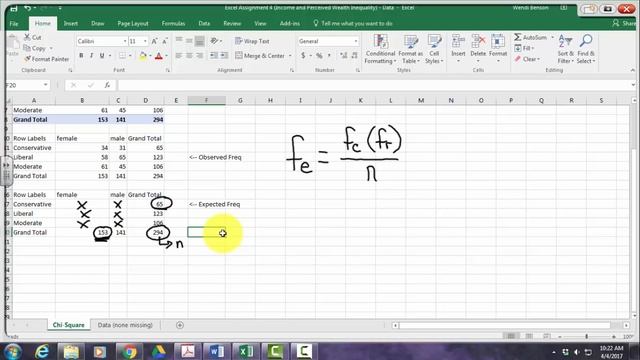Click Align Left icon
Screen dimensions: 640x360
179,56
